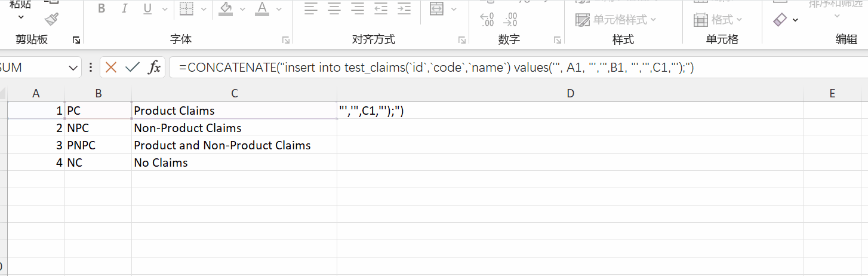Click the increase indent icon
The image size is (868, 276).
pyautogui.click(x=404, y=8)
